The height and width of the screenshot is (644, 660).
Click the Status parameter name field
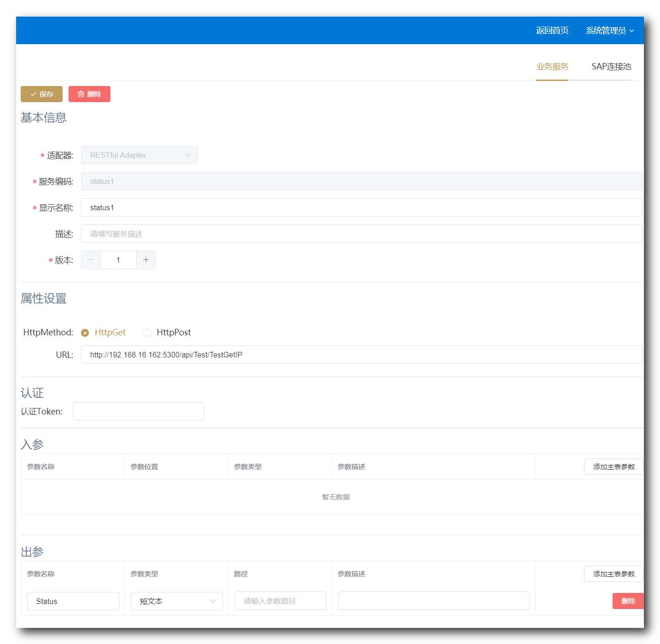pos(73,601)
